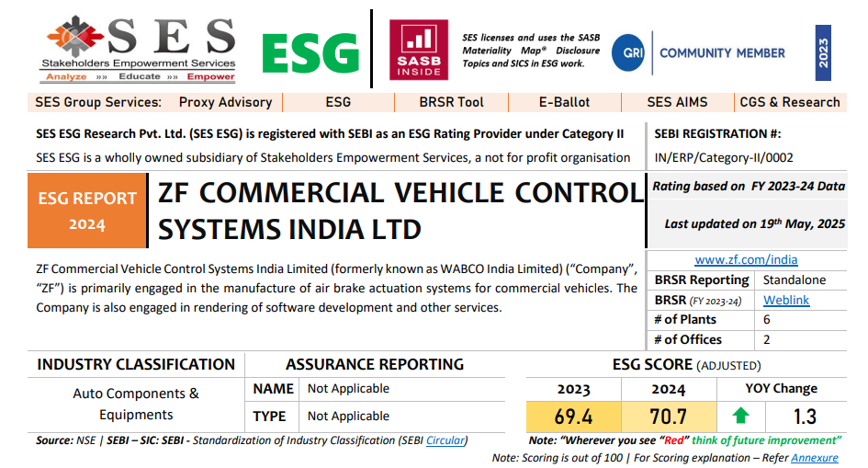
Task: Open the SES AIMS tab
Action: (x=677, y=102)
